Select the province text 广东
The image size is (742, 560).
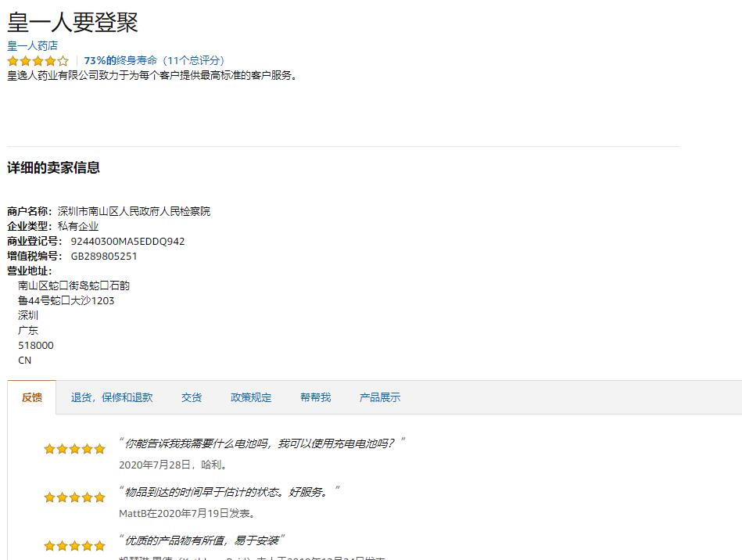point(28,330)
